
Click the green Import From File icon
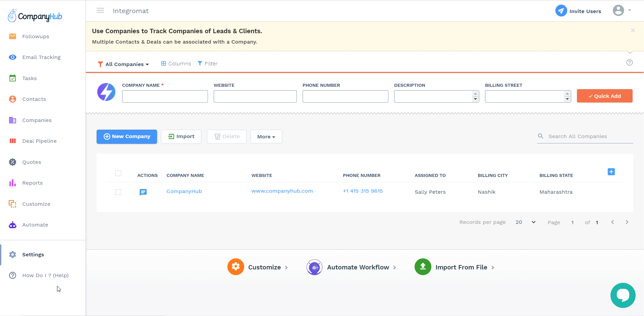pyautogui.click(x=423, y=267)
